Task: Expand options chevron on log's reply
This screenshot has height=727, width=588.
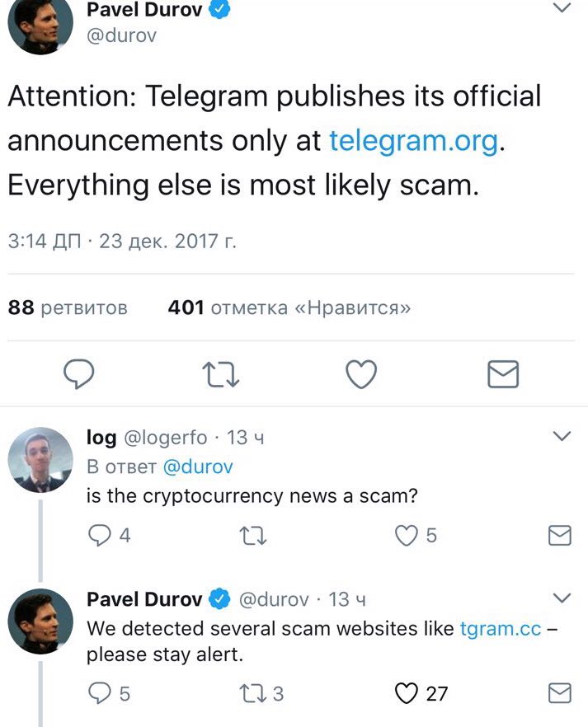Action: [x=562, y=436]
